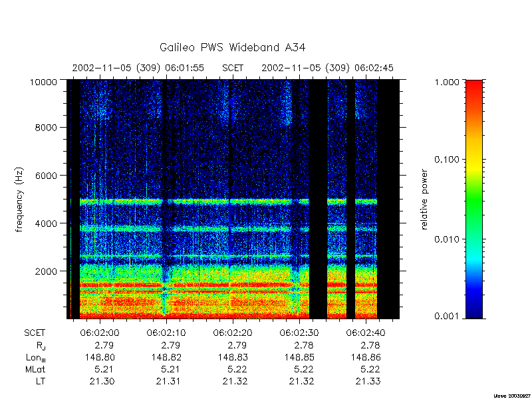Click the local time value "21.30"
This screenshot has height=399, width=532.
(102, 381)
